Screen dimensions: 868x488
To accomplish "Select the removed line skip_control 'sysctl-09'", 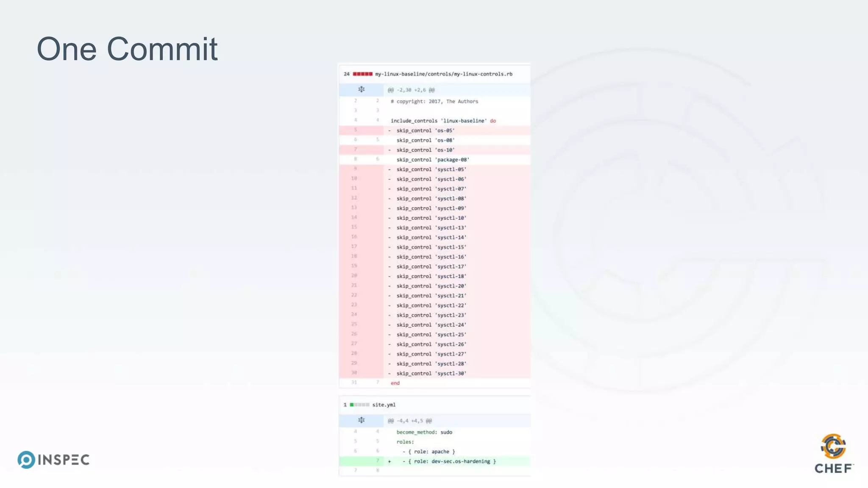I will click(434, 208).
